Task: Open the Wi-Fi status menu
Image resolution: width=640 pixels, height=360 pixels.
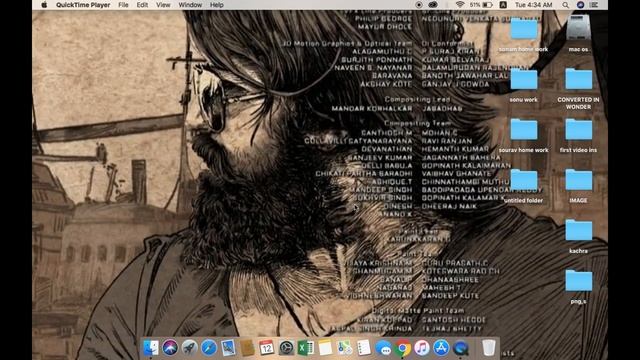Action: [460, 5]
